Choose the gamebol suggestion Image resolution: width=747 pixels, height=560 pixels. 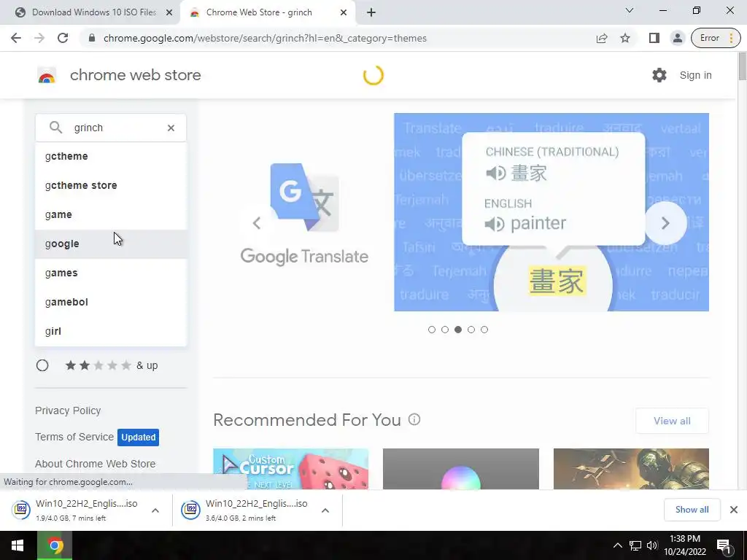point(111,302)
